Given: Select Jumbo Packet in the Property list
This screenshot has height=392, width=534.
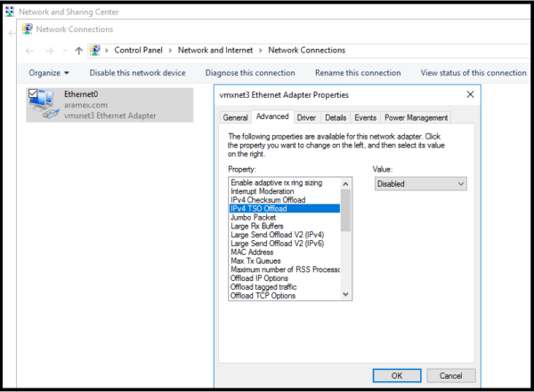Looking at the screenshot, I should (x=253, y=217).
